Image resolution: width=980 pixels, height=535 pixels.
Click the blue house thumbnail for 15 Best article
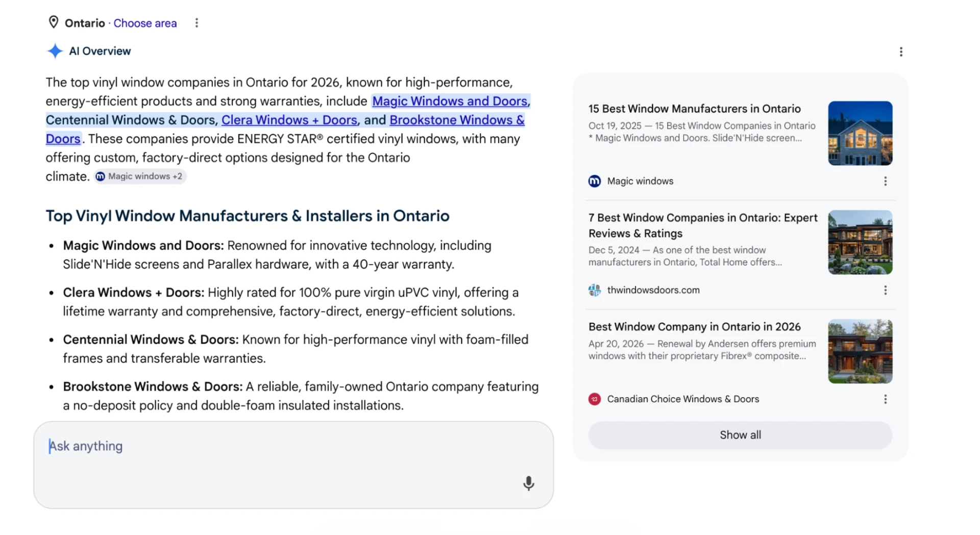[x=860, y=133]
